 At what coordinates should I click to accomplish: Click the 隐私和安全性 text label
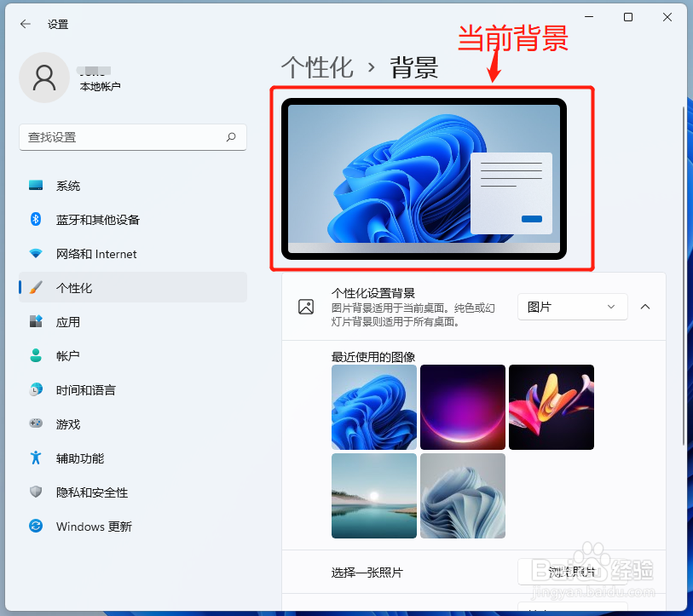tap(92, 492)
